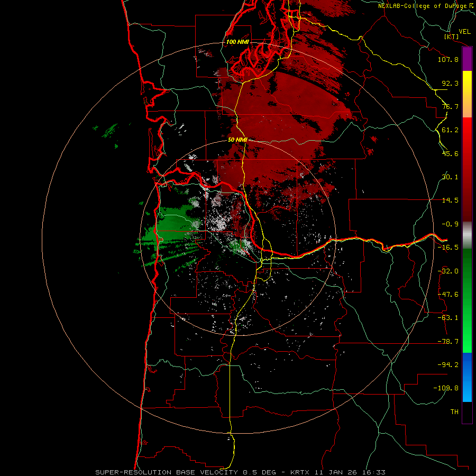
Task: Select the 45.6 legend value
Action: click(450, 153)
